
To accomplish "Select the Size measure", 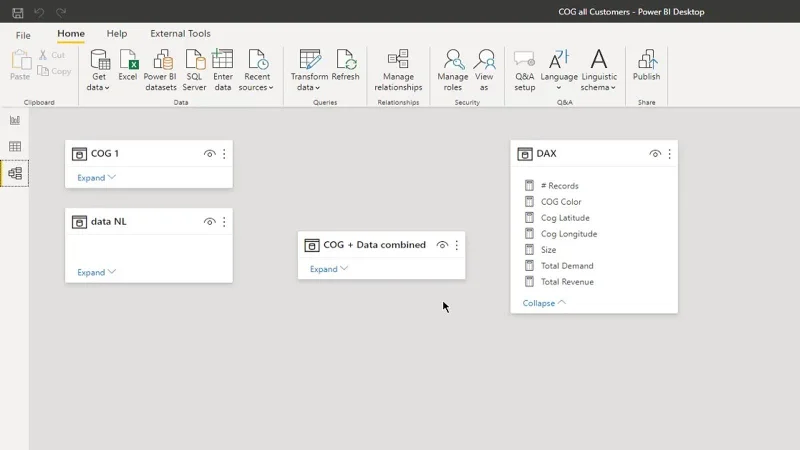I will pyautogui.click(x=548, y=249).
